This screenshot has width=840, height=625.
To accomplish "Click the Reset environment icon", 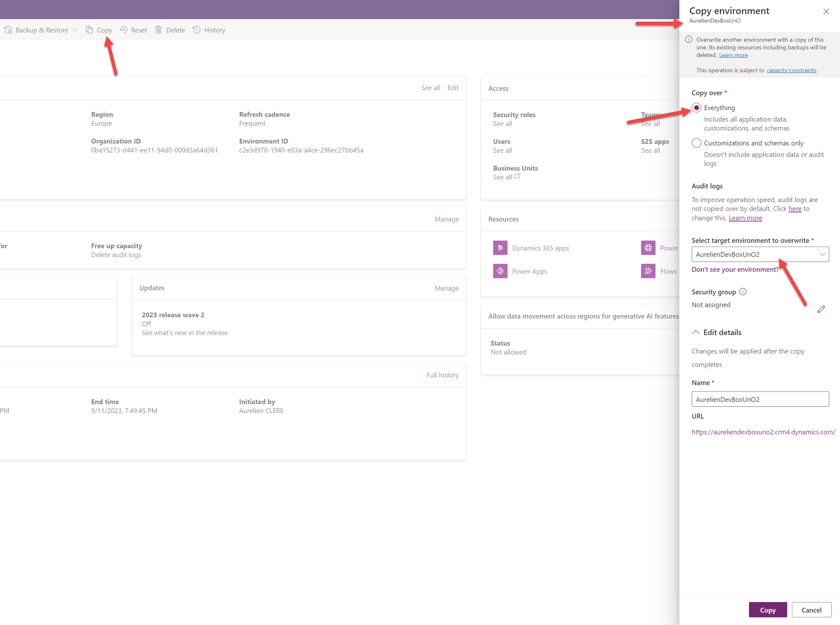I will (124, 30).
